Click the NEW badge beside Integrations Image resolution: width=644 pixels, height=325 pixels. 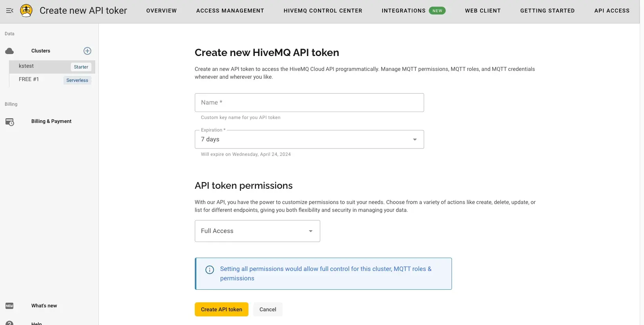pos(437,11)
